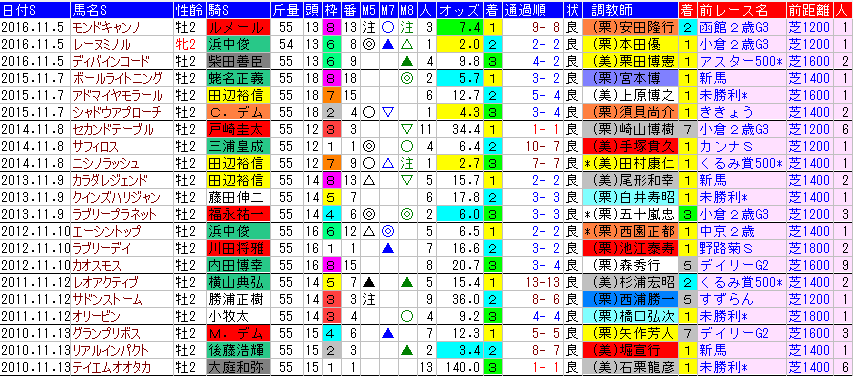Click the 前距離 column header
The image size is (853, 376).
click(x=809, y=10)
